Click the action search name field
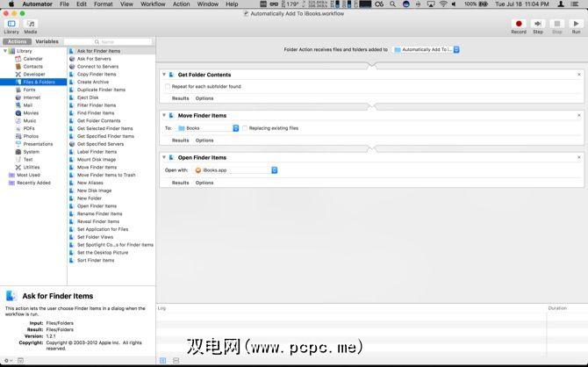This screenshot has height=367, width=588. [108, 41]
